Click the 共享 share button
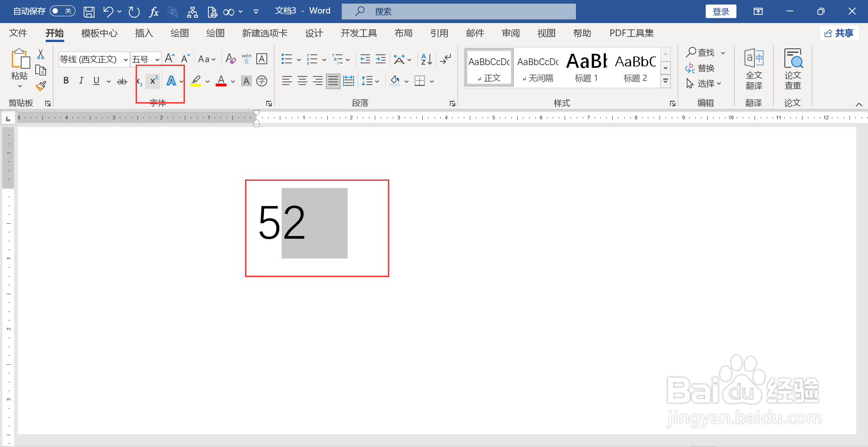868x447 pixels. 839,33
